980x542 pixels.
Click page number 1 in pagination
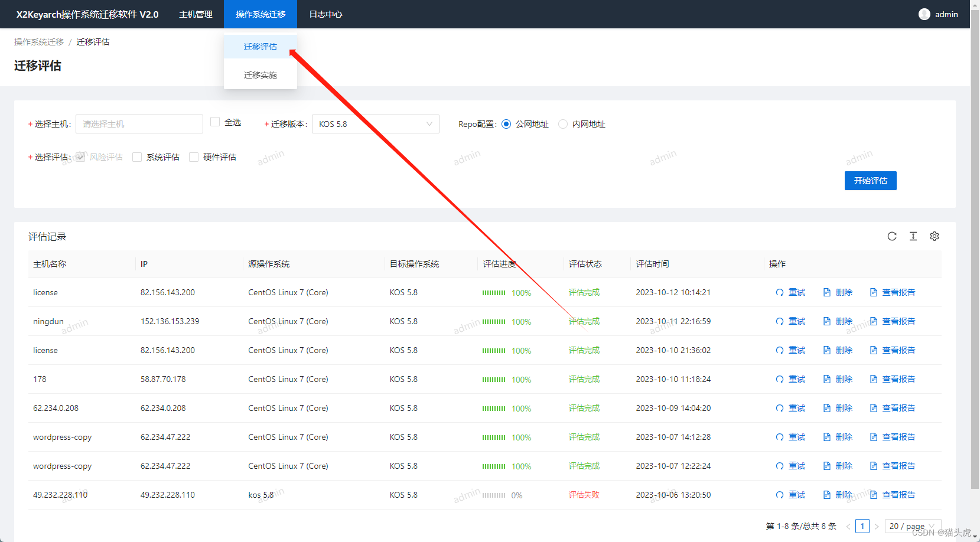click(x=862, y=526)
